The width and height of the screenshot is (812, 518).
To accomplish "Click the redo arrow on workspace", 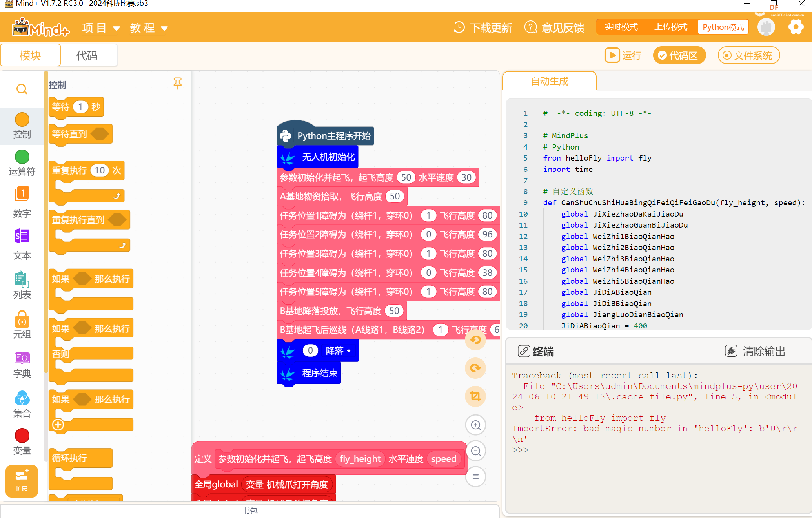I will coord(475,368).
